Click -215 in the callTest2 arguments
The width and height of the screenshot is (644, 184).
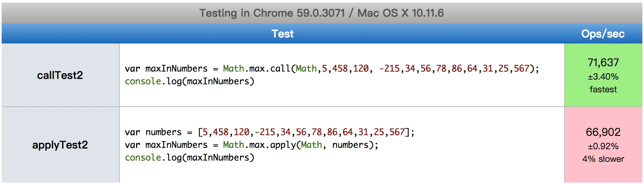point(389,69)
